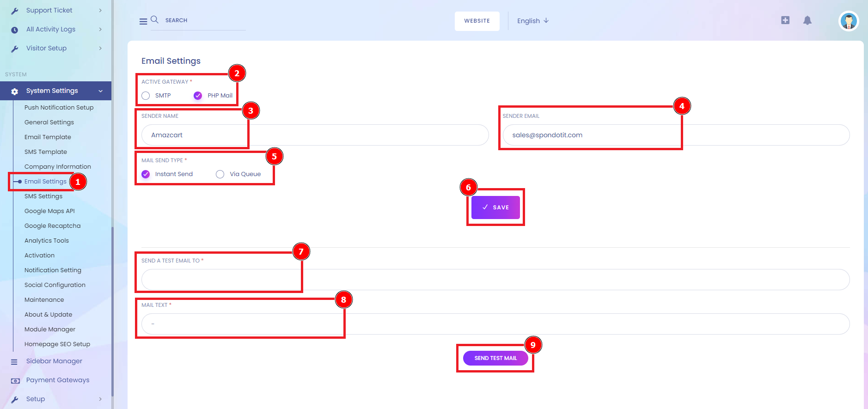Viewport: 868px width, 409px height.
Task: Collapse the System Settings menu
Action: point(100,91)
